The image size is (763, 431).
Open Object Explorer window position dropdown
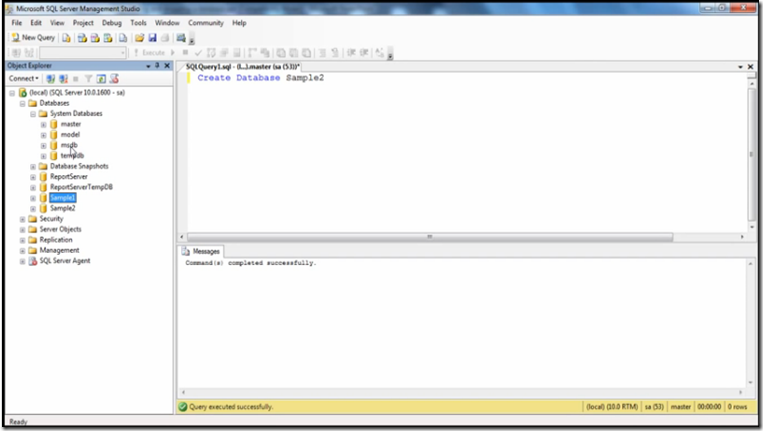click(x=148, y=66)
